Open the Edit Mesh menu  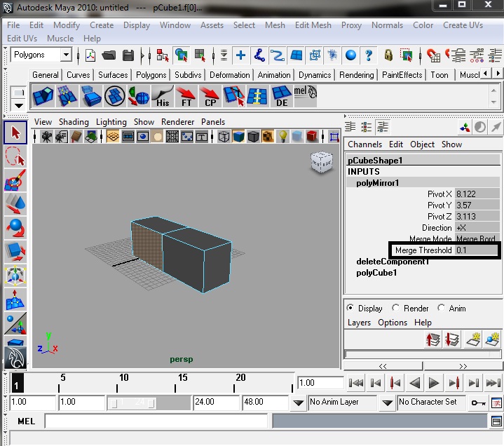click(313, 25)
